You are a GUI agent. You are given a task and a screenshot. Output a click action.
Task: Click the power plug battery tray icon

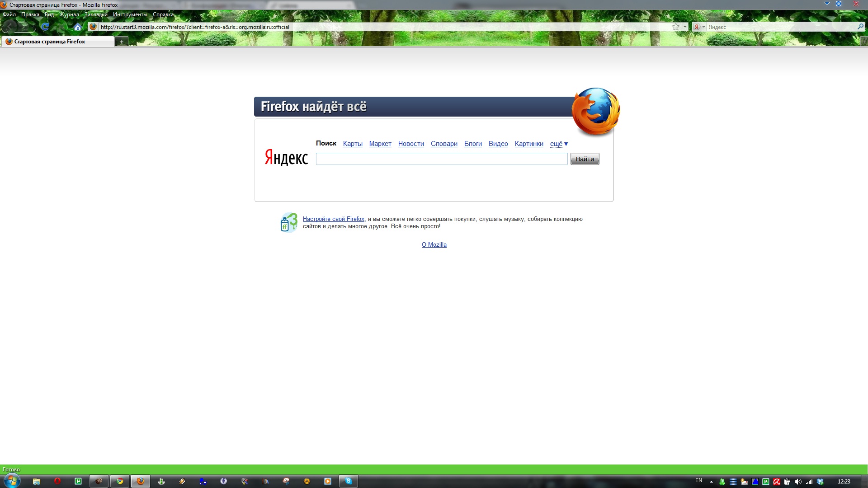[x=788, y=482]
